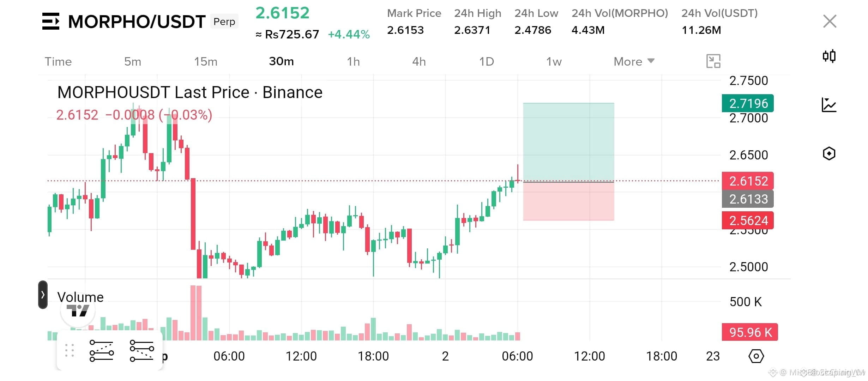Select the 1D timeframe tab
The image size is (868, 381).
(x=486, y=61)
